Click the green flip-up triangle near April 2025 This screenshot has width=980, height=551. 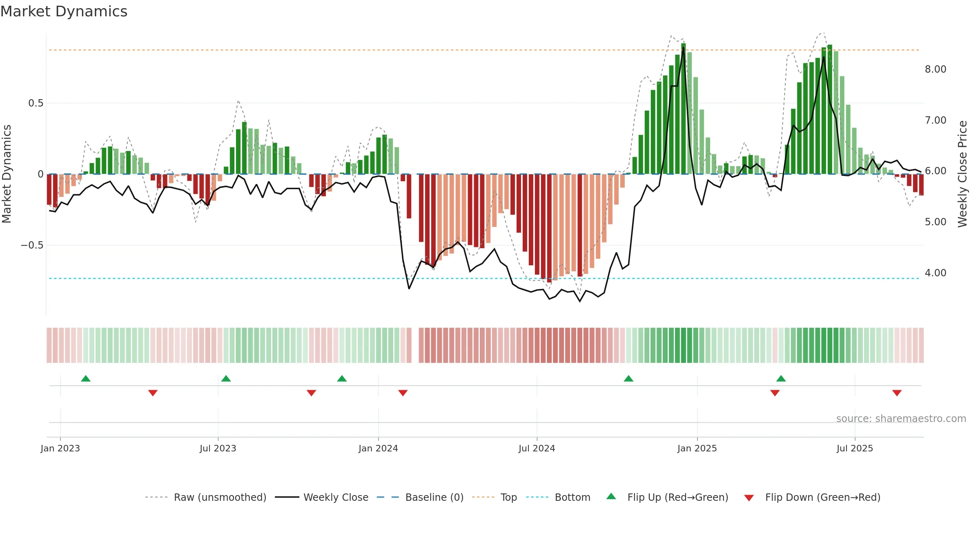click(781, 379)
